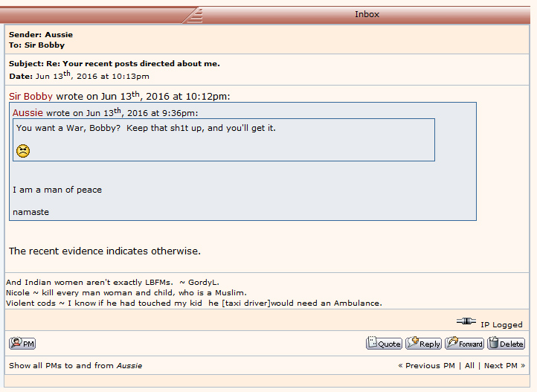Reply to this private message
Viewport: 537px width, 392px height.
point(423,343)
